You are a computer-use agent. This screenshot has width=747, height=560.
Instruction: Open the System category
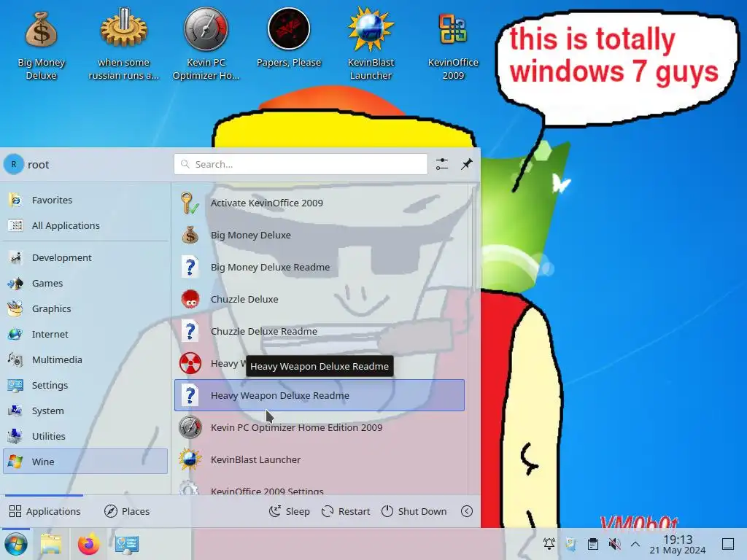[x=85, y=411]
